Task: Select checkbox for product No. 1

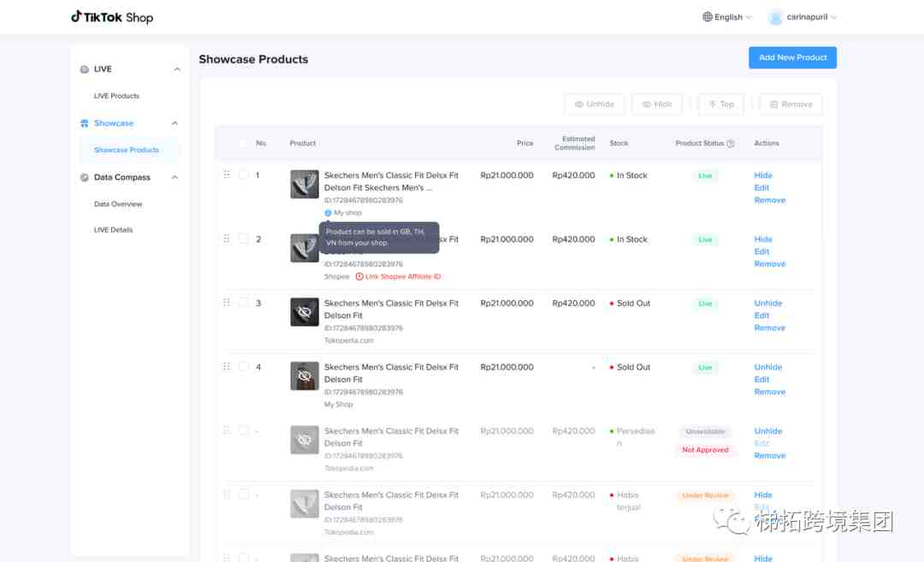Action: (243, 175)
